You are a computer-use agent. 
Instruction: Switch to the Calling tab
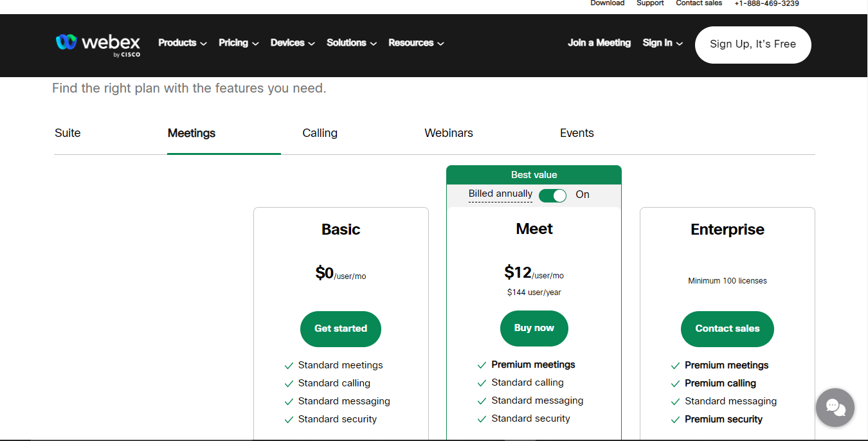320,133
